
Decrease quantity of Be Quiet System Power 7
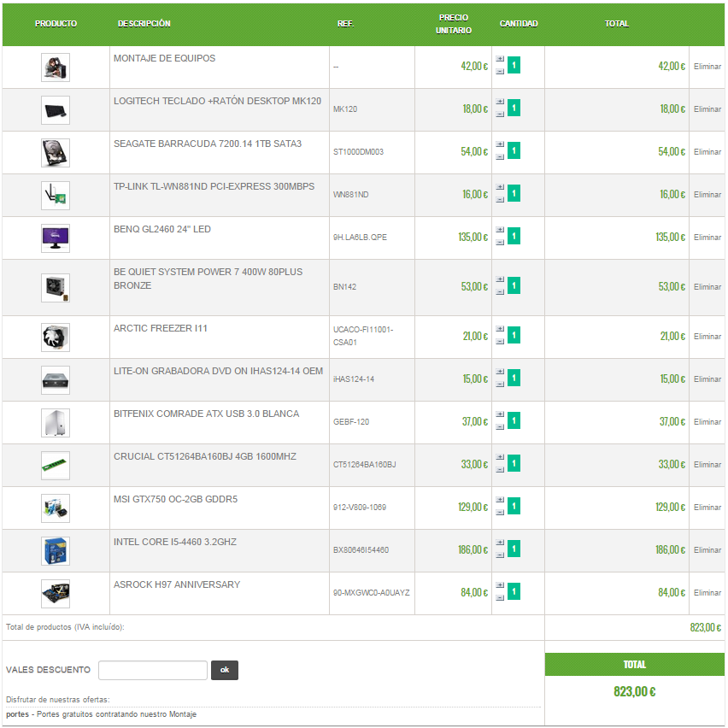pos(500,292)
